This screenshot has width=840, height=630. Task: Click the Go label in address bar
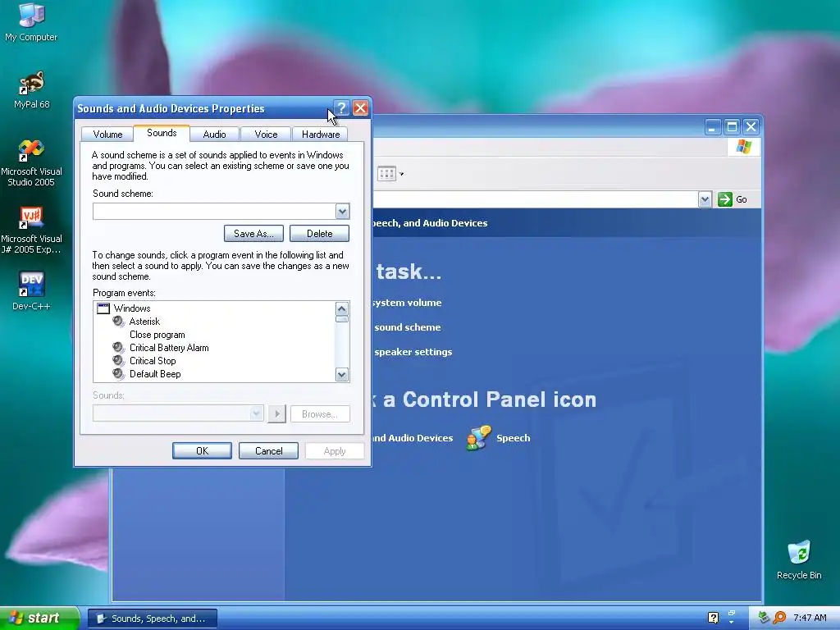click(x=742, y=199)
